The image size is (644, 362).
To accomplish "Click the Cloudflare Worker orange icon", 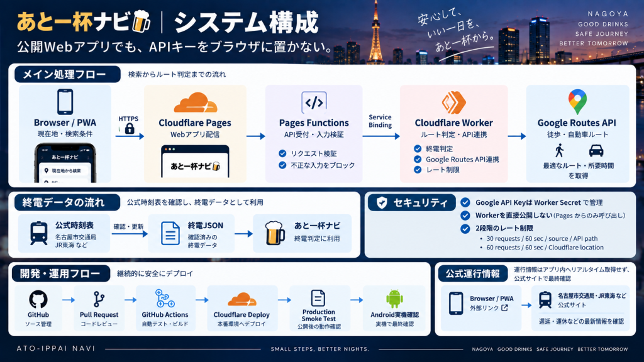I will coord(453,102).
